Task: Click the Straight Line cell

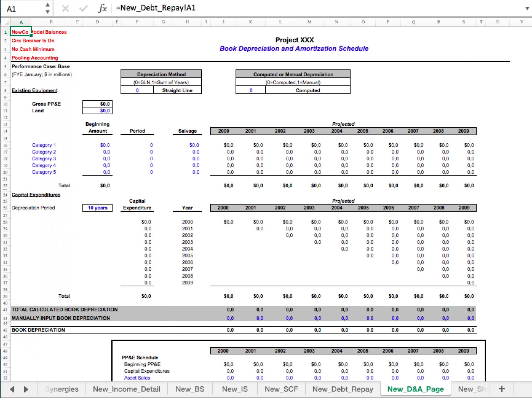Action: pyautogui.click(x=177, y=91)
